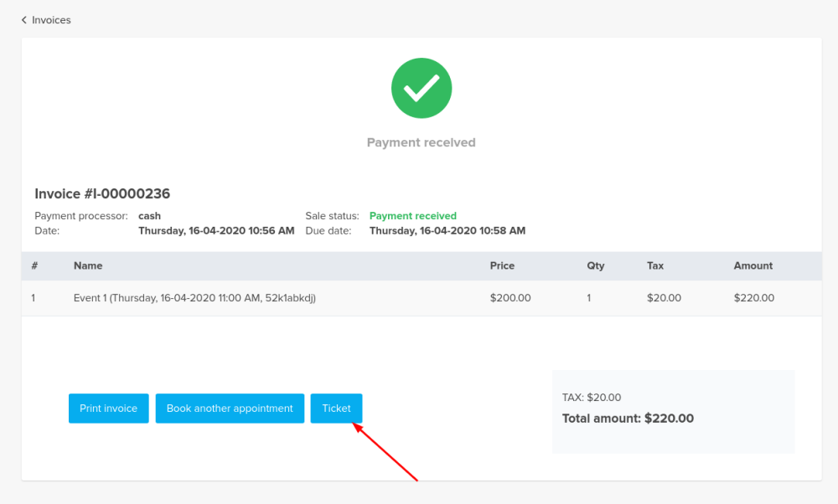Image resolution: width=838 pixels, height=504 pixels.
Task: Click the green Payment received sale status
Action: [x=412, y=216]
